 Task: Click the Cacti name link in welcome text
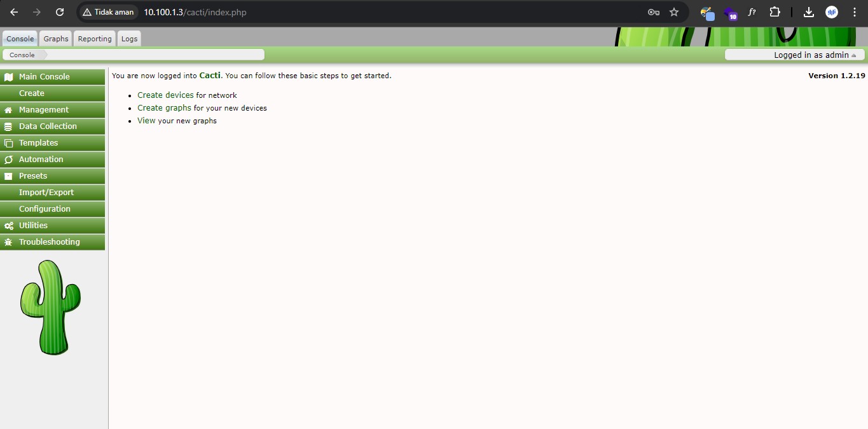pyautogui.click(x=210, y=75)
